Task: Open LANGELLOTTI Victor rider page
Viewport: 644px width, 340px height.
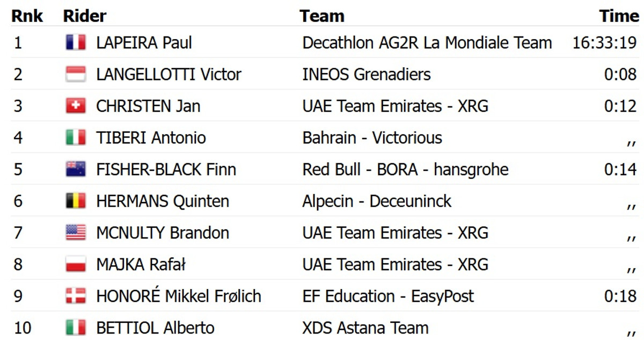Action: pos(169,74)
